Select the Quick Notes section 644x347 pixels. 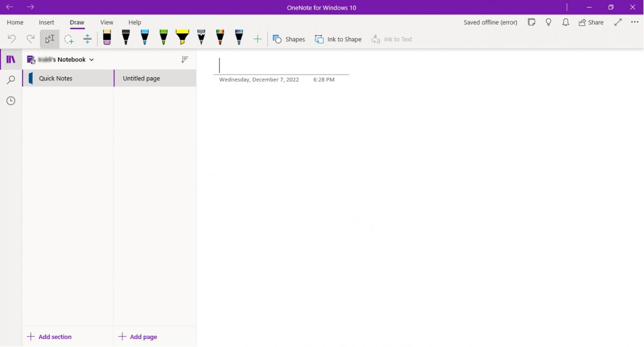click(68, 78)
